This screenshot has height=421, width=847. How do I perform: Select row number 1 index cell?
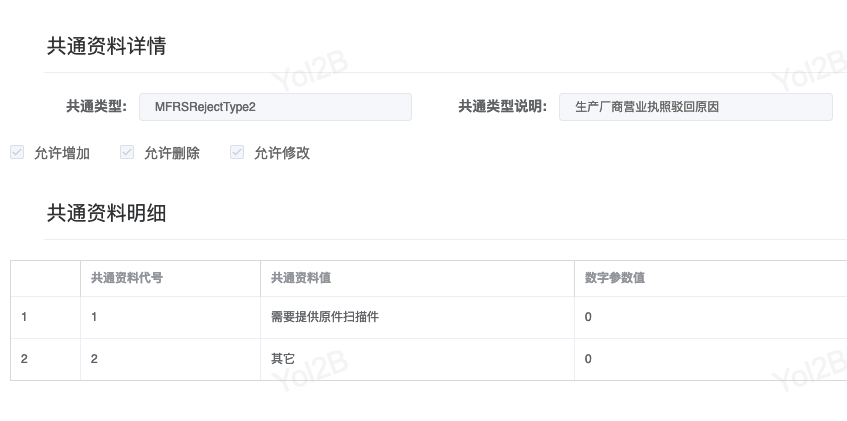44,317
